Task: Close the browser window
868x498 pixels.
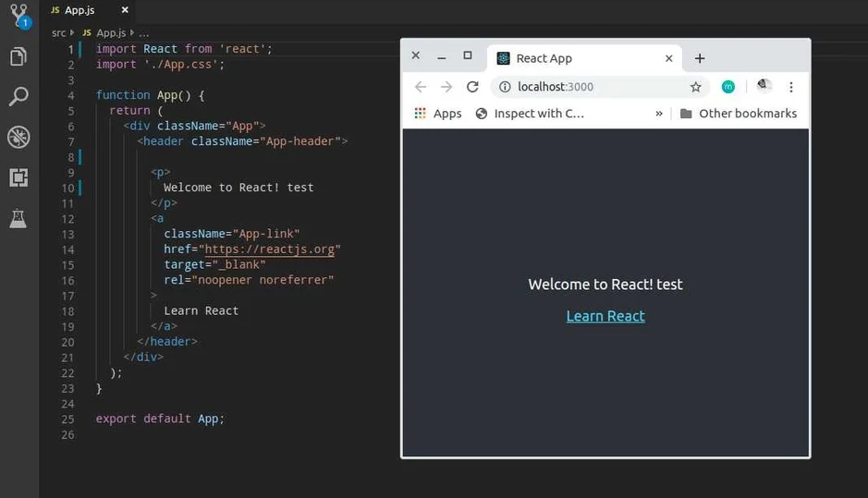Action: click(x=416, y=55)
